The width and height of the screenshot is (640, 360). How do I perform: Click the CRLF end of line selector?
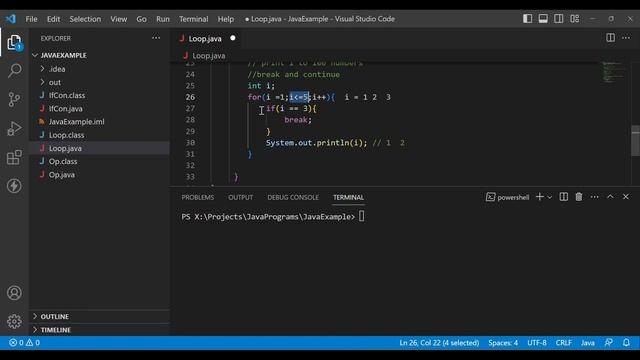[563, 343]
